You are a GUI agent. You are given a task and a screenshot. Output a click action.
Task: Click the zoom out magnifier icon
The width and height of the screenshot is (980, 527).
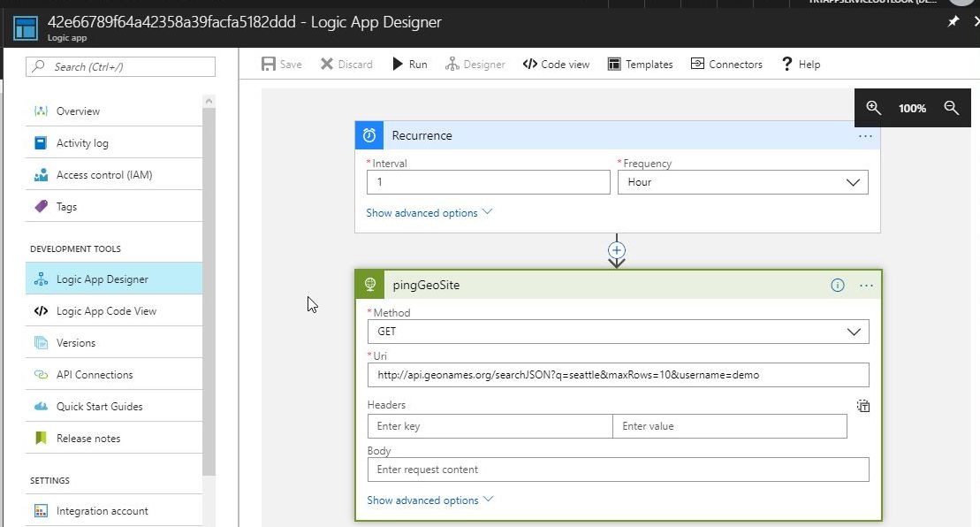tap(951, 108)
